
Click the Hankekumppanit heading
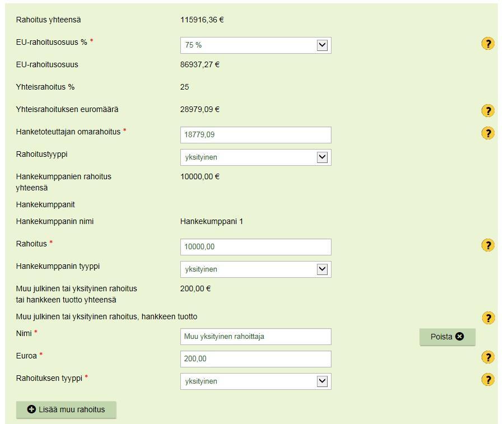(45, 205)
